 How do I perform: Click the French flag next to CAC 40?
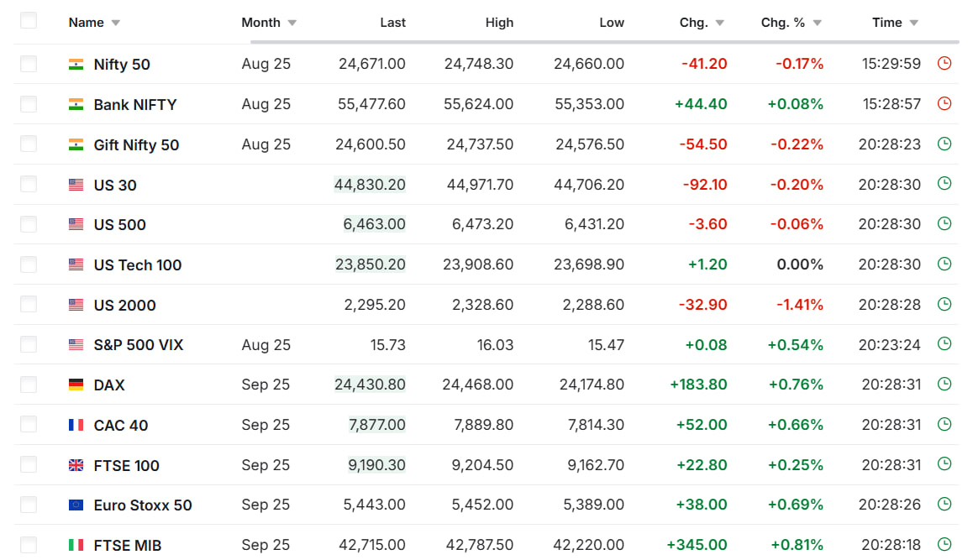(x=76, y=426)
